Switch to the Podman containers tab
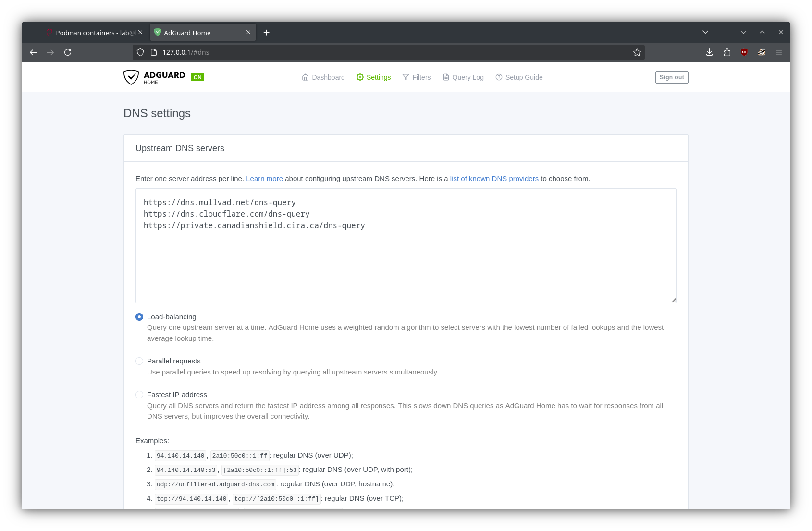This screenshot has width=812, height=531. 91,33
